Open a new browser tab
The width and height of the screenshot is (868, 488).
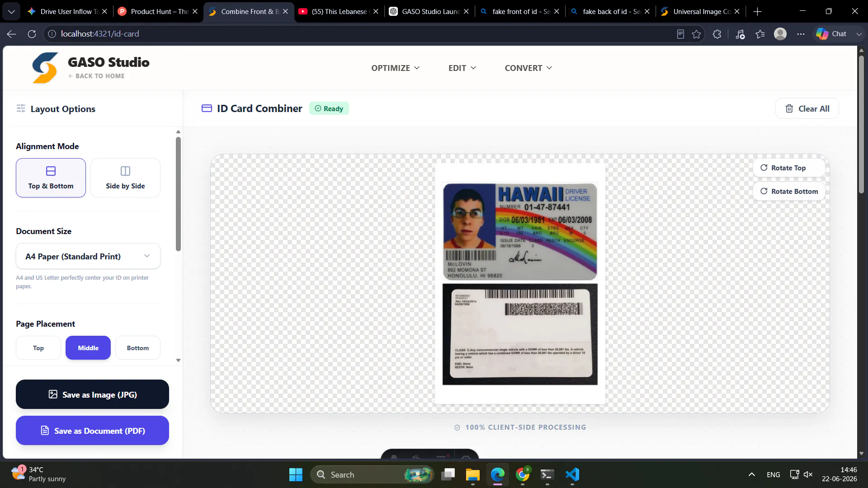pyautogui.click(x=758, y=12)
